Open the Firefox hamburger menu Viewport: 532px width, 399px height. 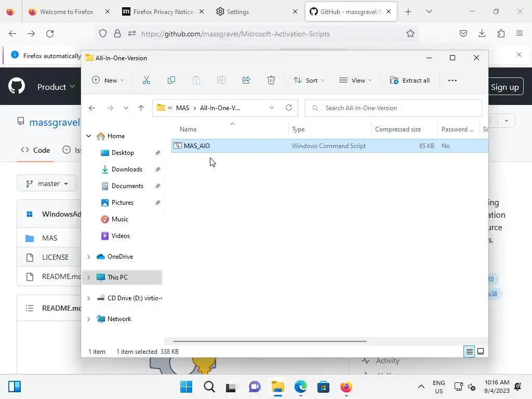click(x=520, y=33)
